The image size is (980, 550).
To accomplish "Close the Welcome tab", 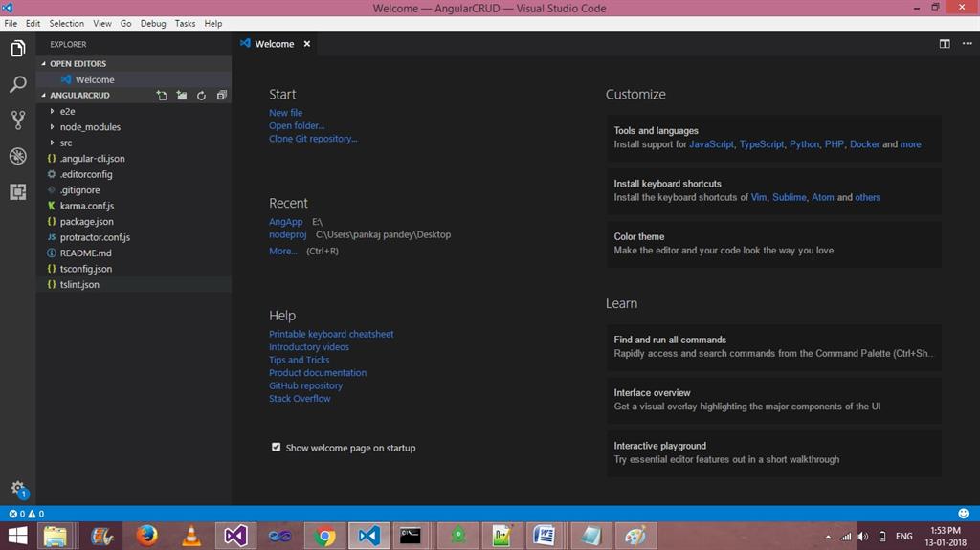I will click(307, 44).
